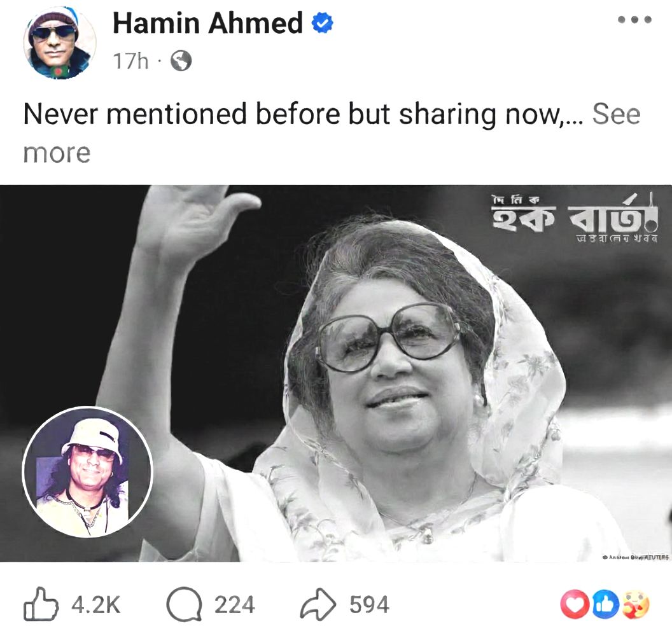Click the 17h post timestamp

(x=130, y=61)
